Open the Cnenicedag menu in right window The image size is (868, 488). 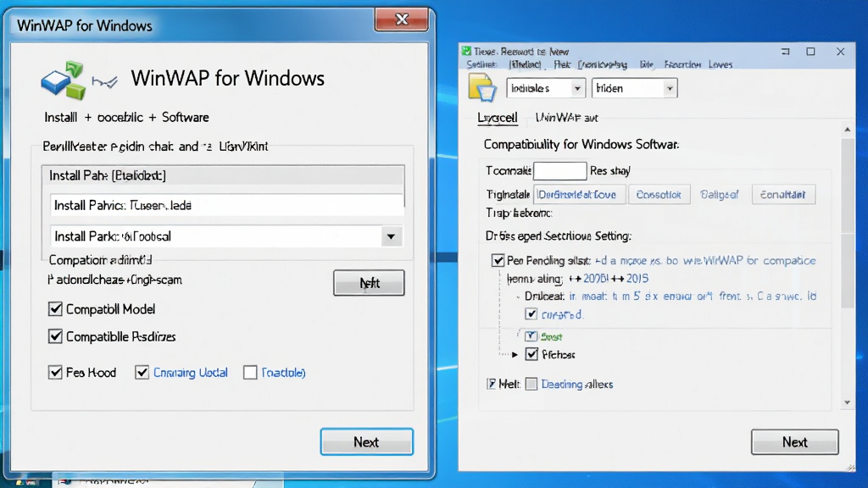[603, 64]
